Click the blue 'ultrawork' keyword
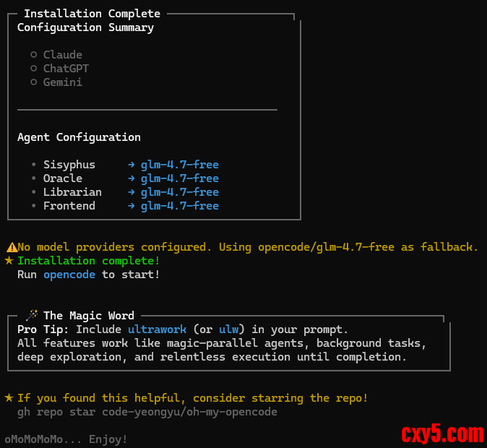 click(x=158, y=329)
